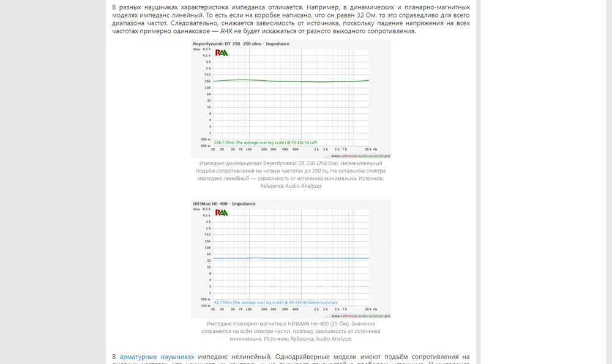Click the opening paragraph about headphone impedance
The image size is (612, 364).
291,19
